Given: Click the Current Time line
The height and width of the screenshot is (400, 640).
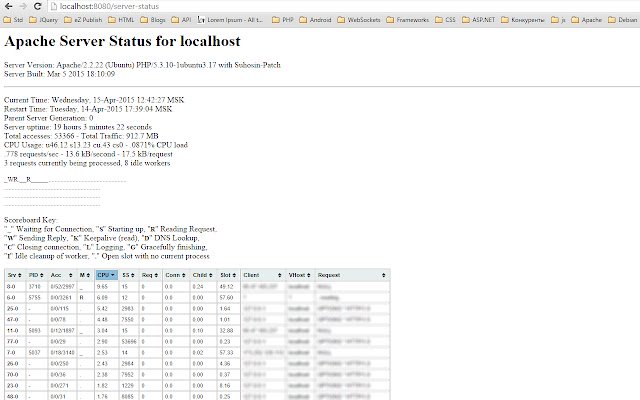Looking at the screenshot, I should (94, 100).
